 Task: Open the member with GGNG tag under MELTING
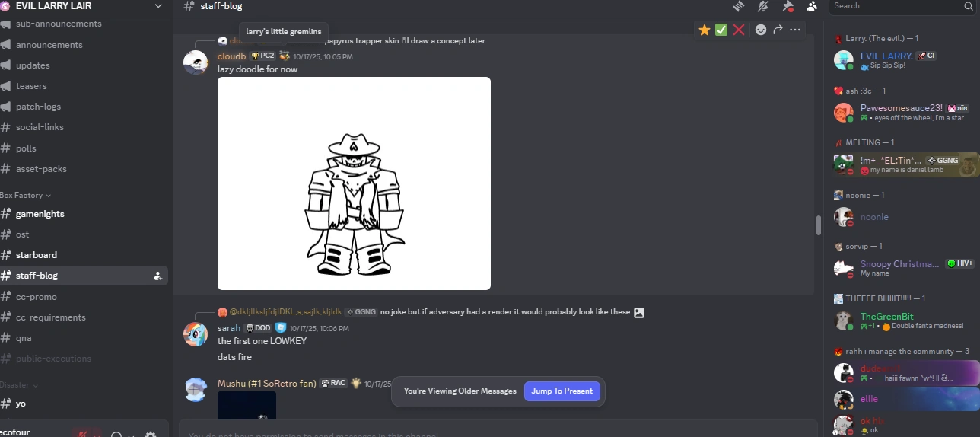[x=902, y=164]
